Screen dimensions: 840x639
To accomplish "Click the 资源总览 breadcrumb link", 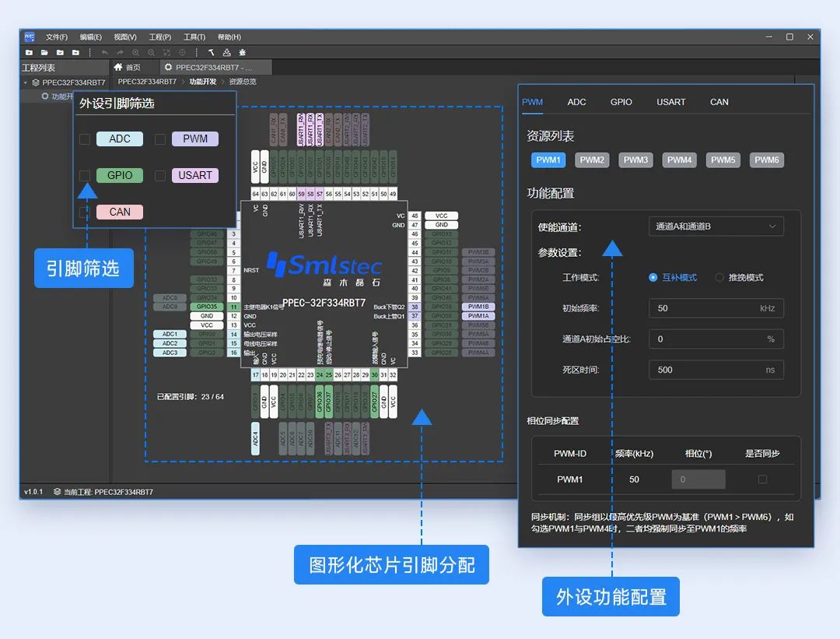I will [x=242, y=82].
